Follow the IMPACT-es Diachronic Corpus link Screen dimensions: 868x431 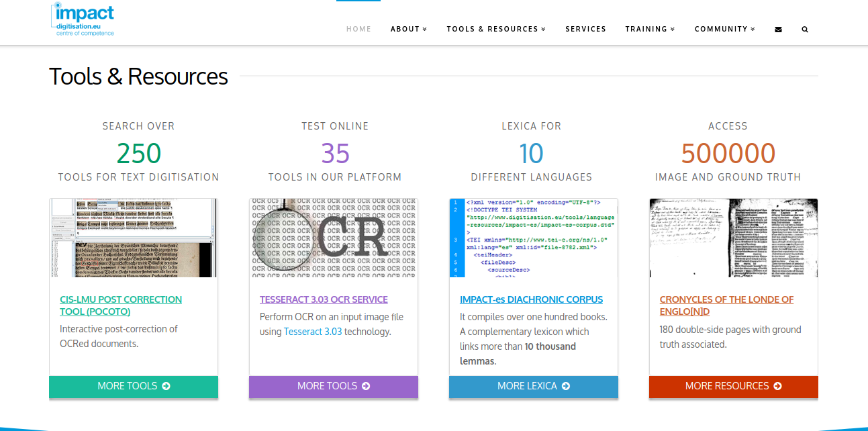coord(531,299)
